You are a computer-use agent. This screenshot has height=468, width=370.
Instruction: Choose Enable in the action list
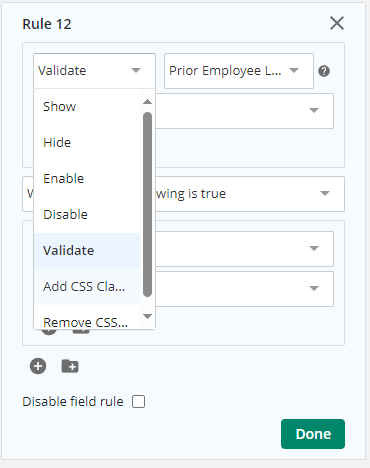87,179
